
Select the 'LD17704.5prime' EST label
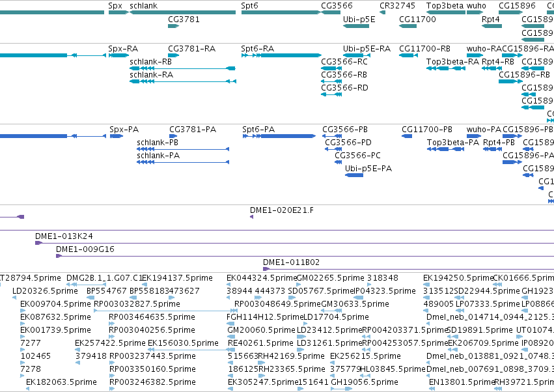[x=336, y=317]
